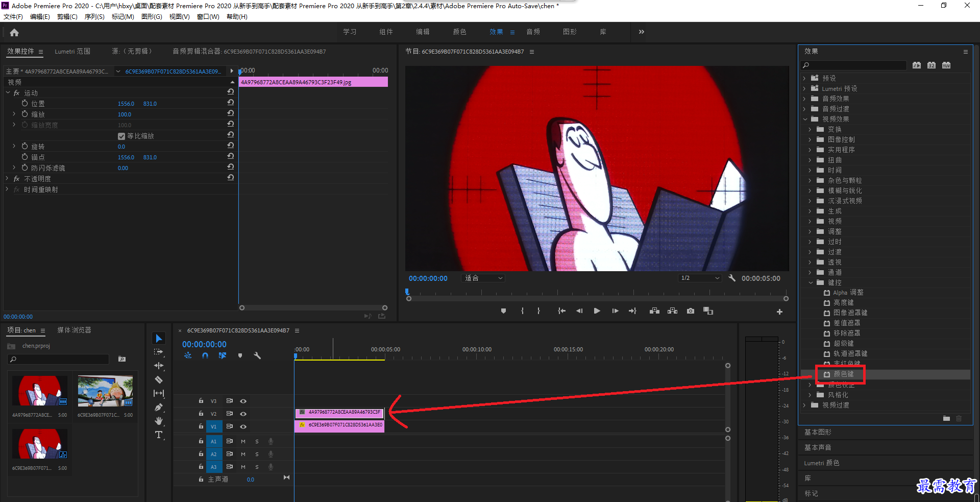Click the Extract button
980x502 pixels.
point(672,311)
